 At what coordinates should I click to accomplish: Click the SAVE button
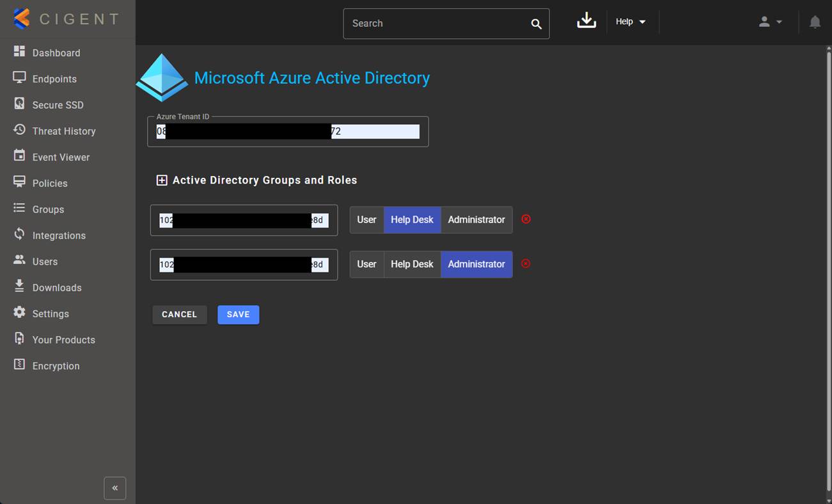[239, 315]
